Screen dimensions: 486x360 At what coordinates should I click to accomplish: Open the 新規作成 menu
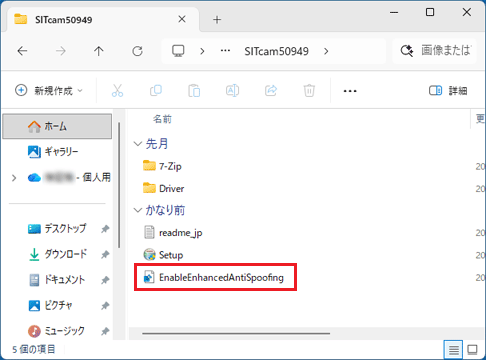[49, 90]
